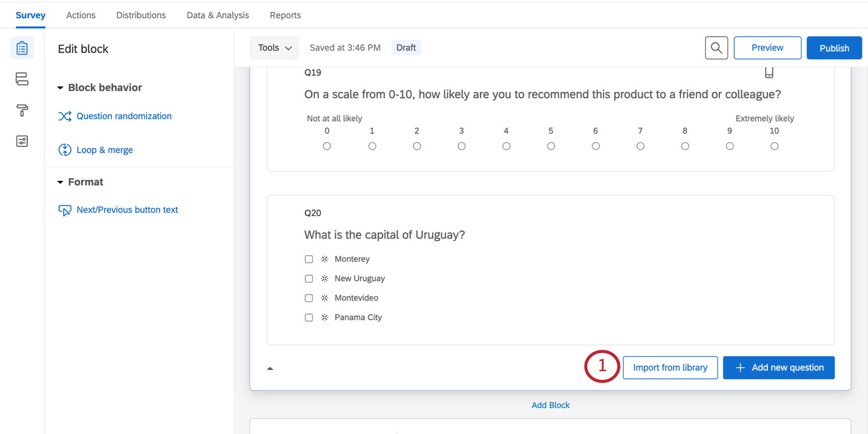The height and width of the screenshot is (434, 868).
Task: Check the Montevideo answer checkbox
Action: pos(309,298)
